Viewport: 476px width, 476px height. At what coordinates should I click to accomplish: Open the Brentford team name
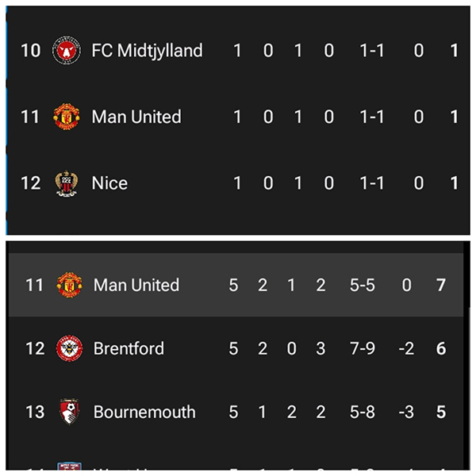pyautogui.click(x=129, y=348)
